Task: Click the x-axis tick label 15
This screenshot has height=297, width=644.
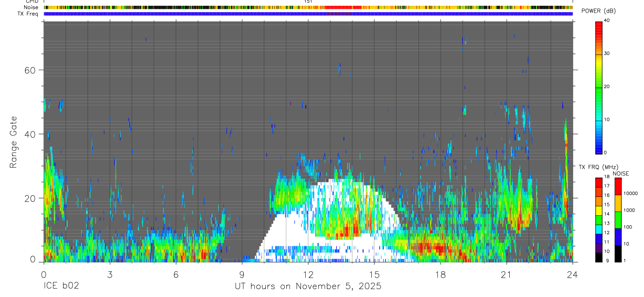Action: click(374, 275)
